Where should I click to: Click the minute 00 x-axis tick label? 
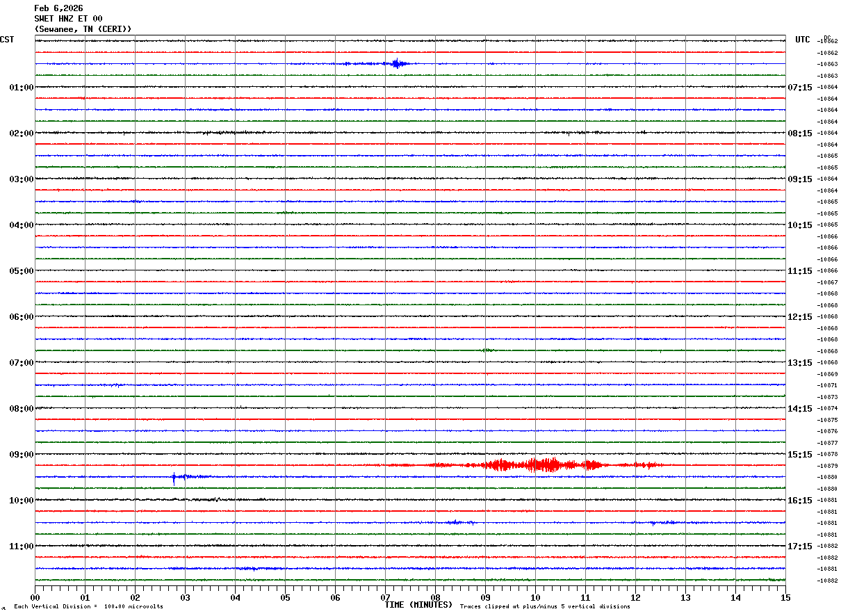(35, 597)
